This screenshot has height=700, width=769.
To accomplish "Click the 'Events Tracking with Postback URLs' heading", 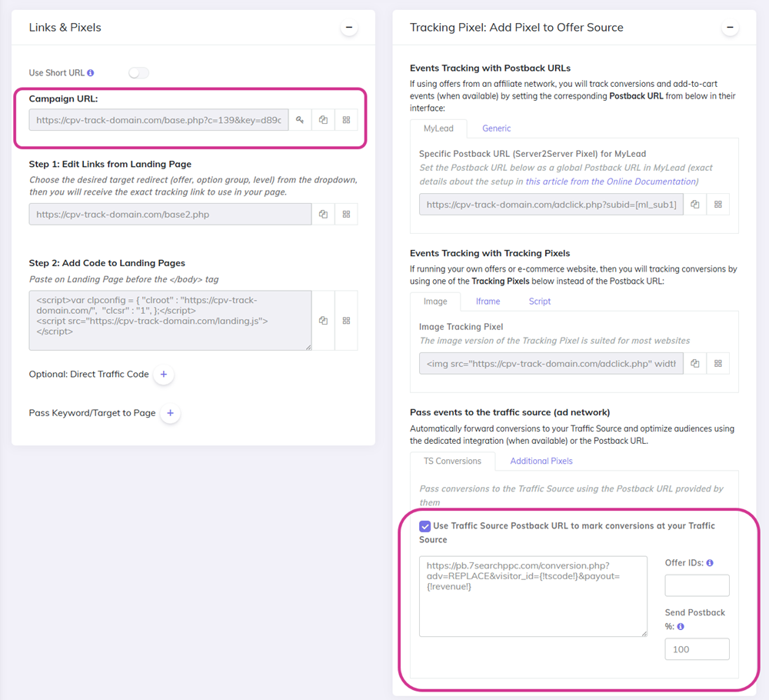I will pyautogui.click(x=490, y=68).
